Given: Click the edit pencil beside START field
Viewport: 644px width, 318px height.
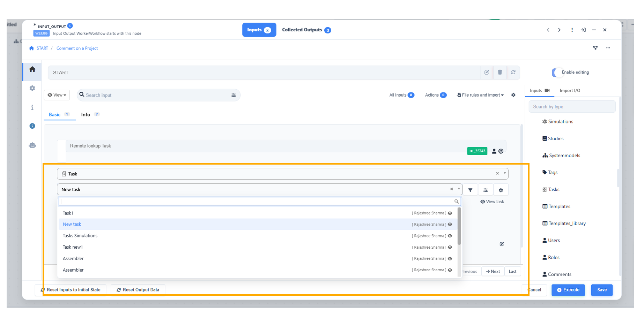Looking at the screenshot, I should [487, 73].
